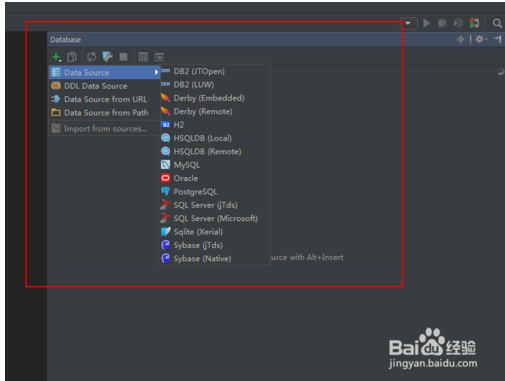Image resolution: width=505 pixels, height=381 pixels.
Task: Select HSQLDB (Remote)
Action: click(214, 152)
